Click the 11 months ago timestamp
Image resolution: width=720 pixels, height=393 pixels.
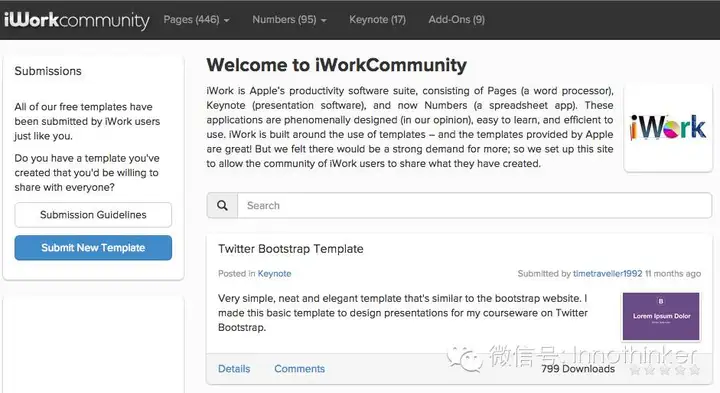(673, 274)
